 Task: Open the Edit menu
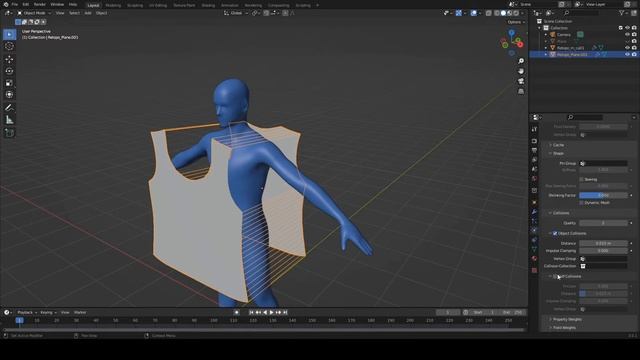26,4
